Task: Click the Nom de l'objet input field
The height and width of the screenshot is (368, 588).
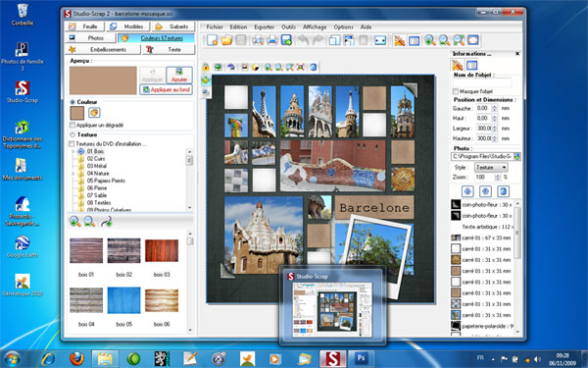Action: [482, 82]
